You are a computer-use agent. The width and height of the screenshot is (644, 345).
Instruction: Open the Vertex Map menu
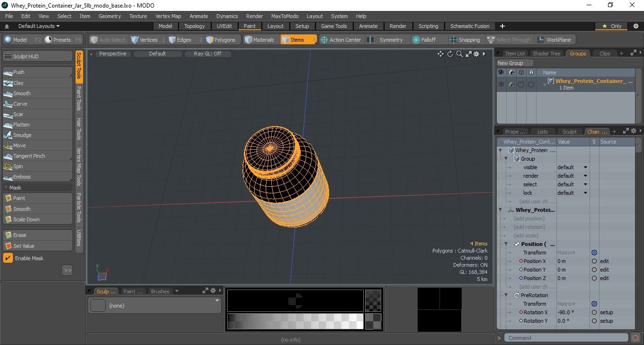168,16
